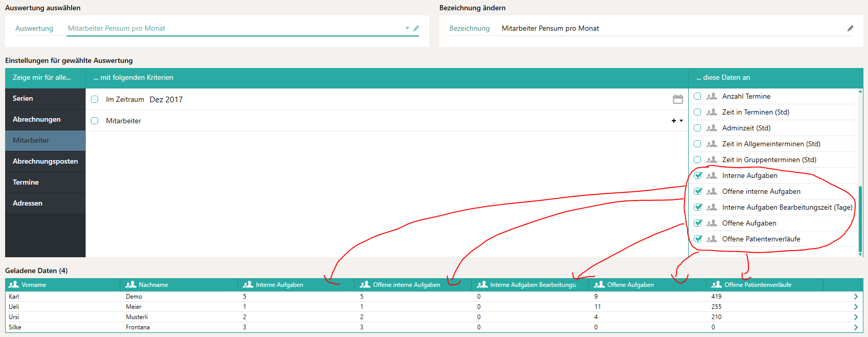
Task: Click people icon beside Interne Aufgaben Bearbeitungszeit (Tage)
Action: [712, 207]
